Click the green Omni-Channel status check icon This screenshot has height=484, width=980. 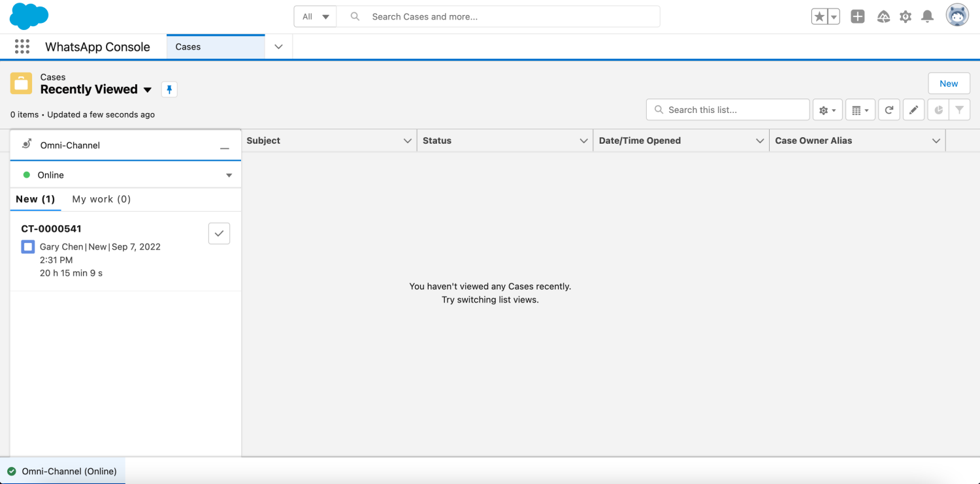coord(12,471)
